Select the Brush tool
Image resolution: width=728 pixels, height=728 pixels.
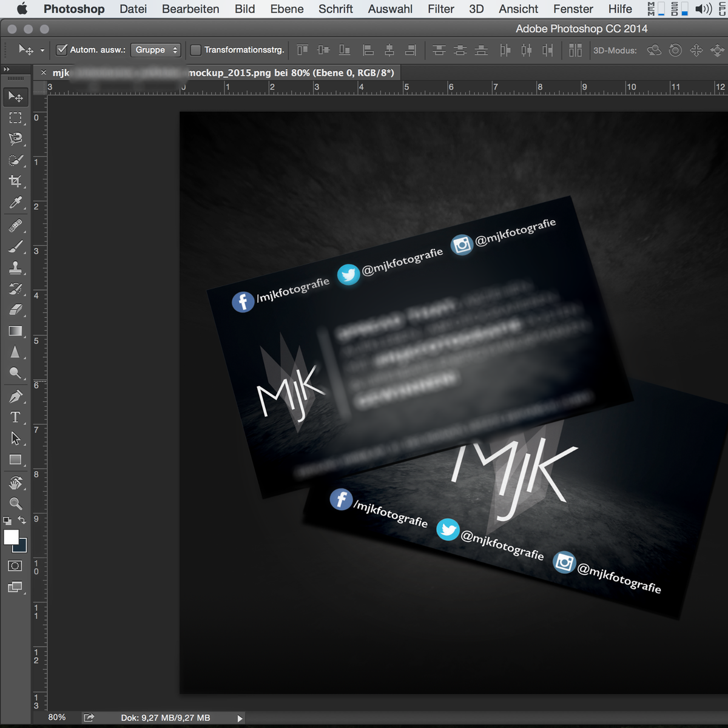(15, 247)
